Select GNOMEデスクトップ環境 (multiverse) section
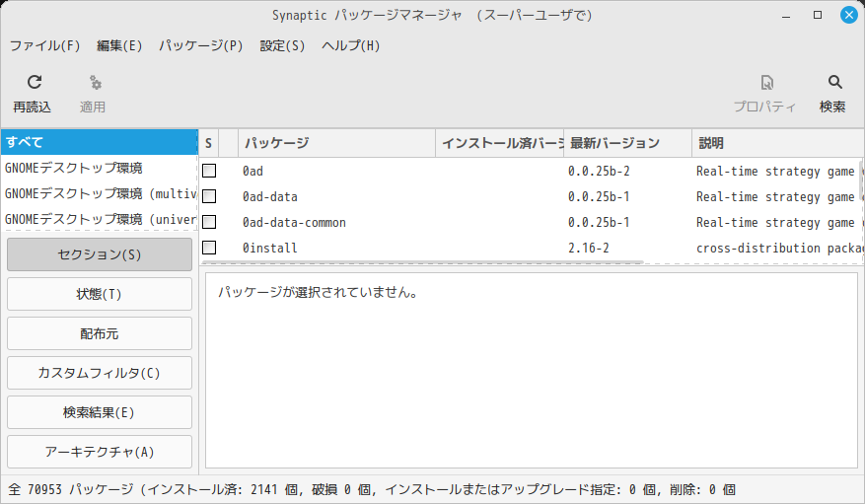 (100, 193)
